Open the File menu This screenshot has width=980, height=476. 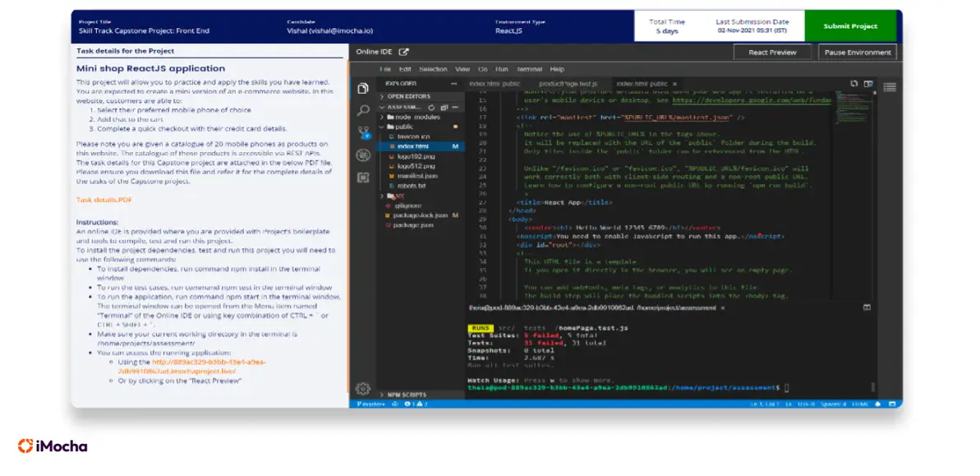click(385, 69)
